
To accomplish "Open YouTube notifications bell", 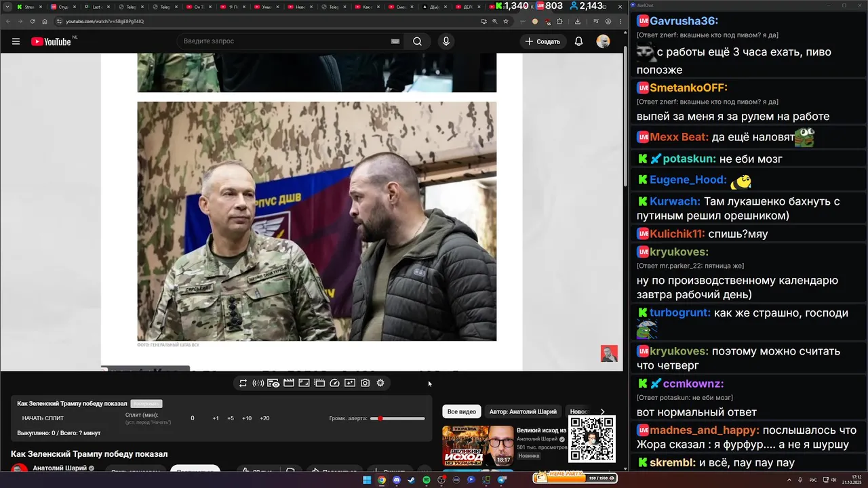I will coord(578,41).
